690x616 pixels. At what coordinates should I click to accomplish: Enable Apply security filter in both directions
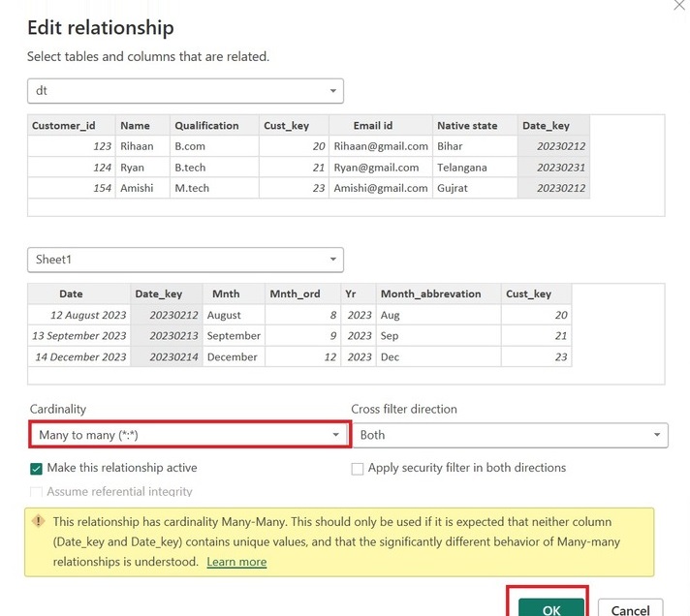click(358, 469)
